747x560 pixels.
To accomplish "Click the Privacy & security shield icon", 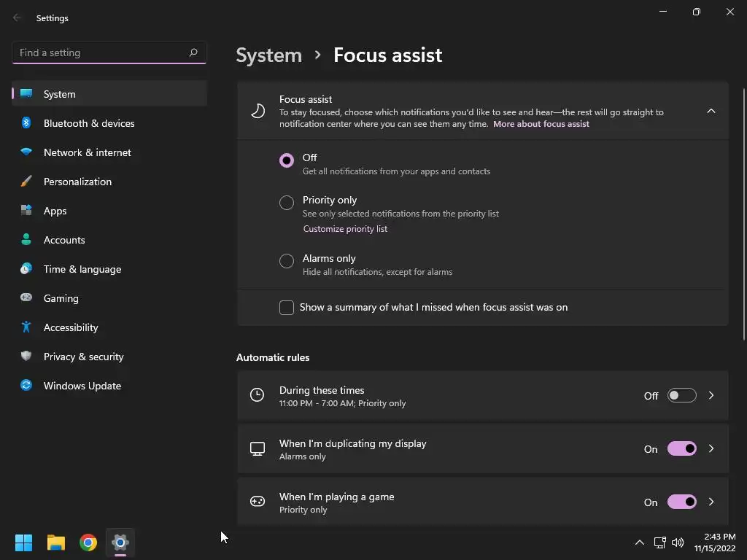I will click(x=26, y=357).
